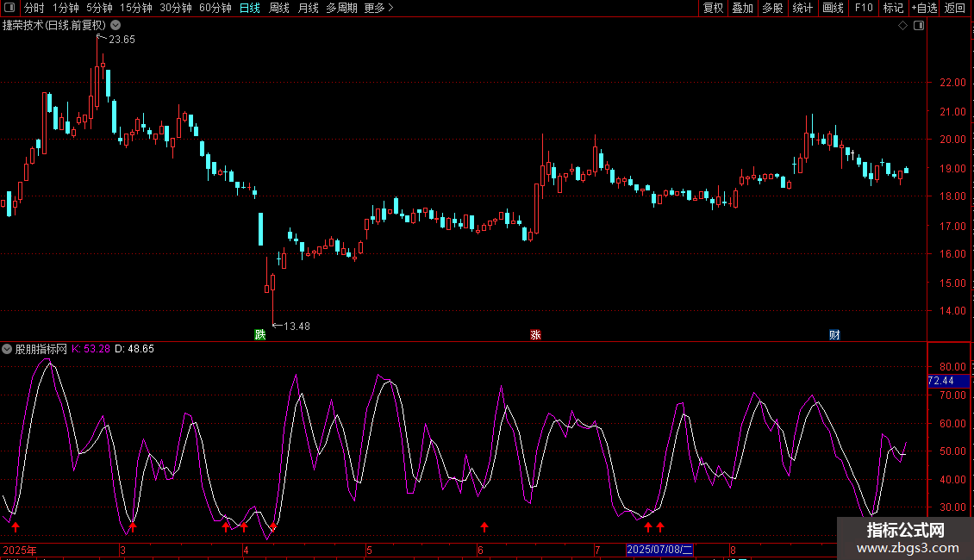The width and height of the screenshot is (974, 560).
Task: Open the 画线 drawing tools
Action: 833,8
